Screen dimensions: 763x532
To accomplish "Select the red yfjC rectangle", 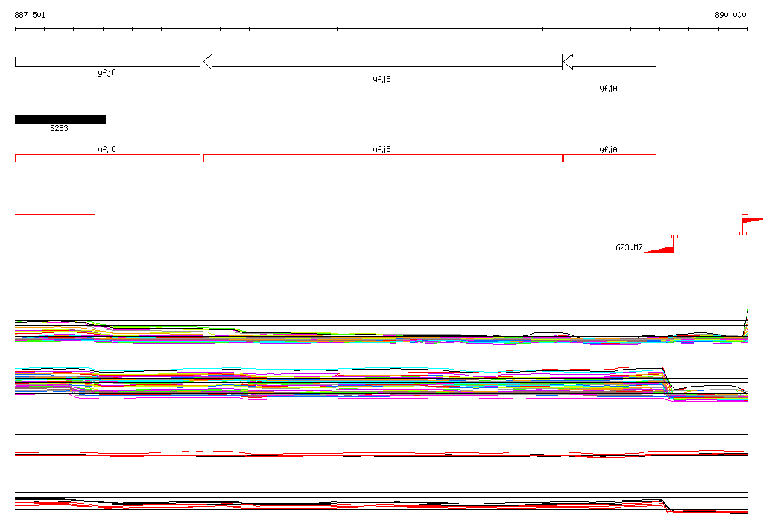I will click(x=107, y=158).
